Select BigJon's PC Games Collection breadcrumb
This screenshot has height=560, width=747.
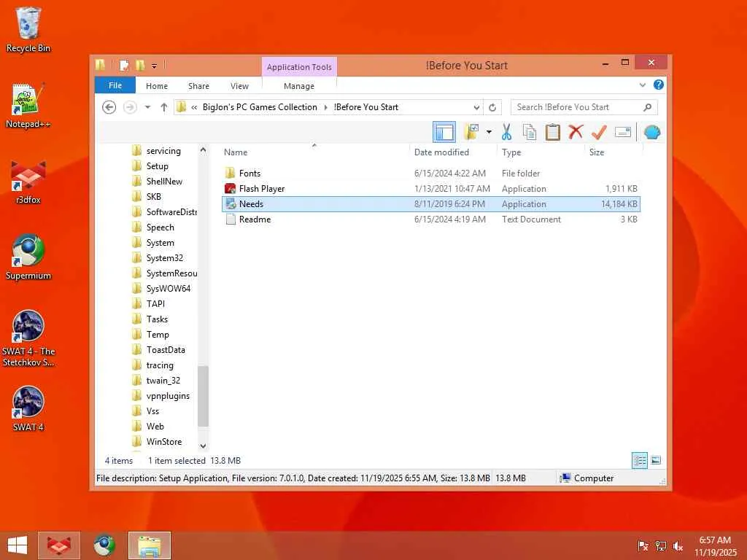coord(260,107)
